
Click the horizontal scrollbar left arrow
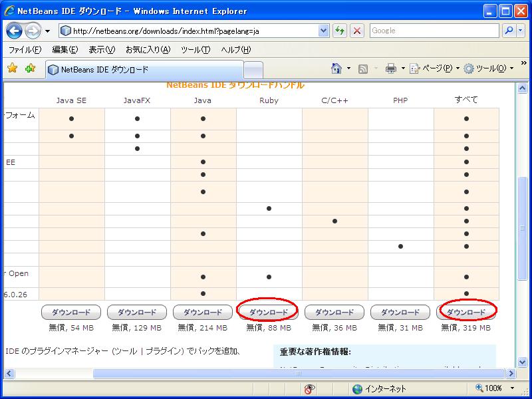tap(9, 374)
